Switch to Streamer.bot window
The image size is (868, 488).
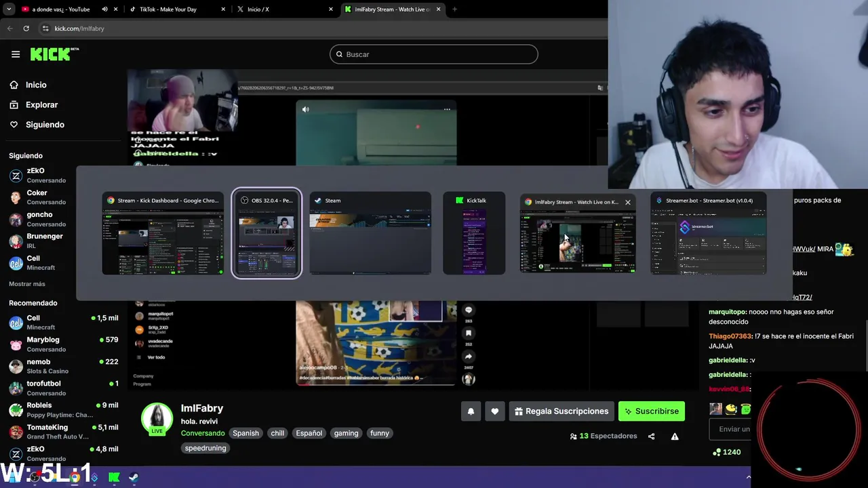pyautogui.click(x=709, y=234)
